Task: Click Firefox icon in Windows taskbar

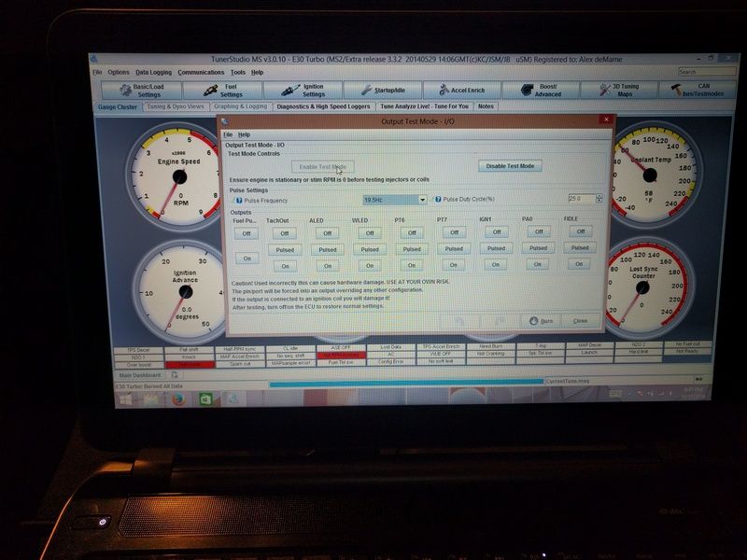Action: point(176,399)
